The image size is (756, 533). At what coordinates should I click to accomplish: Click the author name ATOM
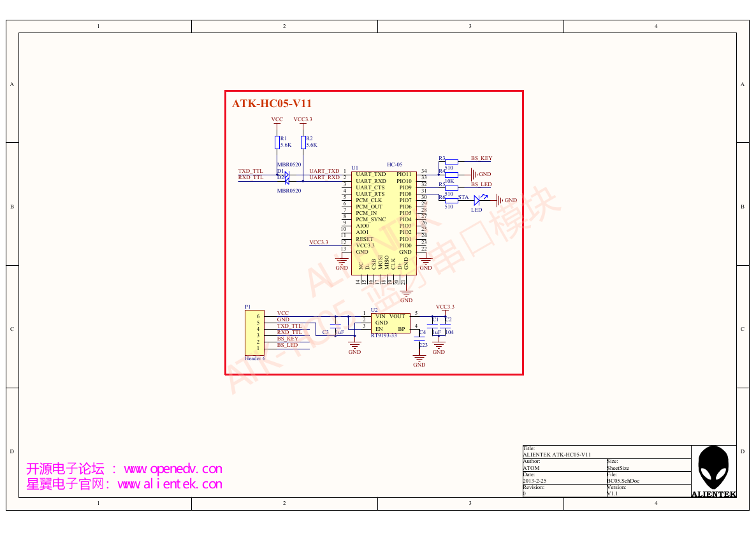pyautogui.click(x=532, y=468)
